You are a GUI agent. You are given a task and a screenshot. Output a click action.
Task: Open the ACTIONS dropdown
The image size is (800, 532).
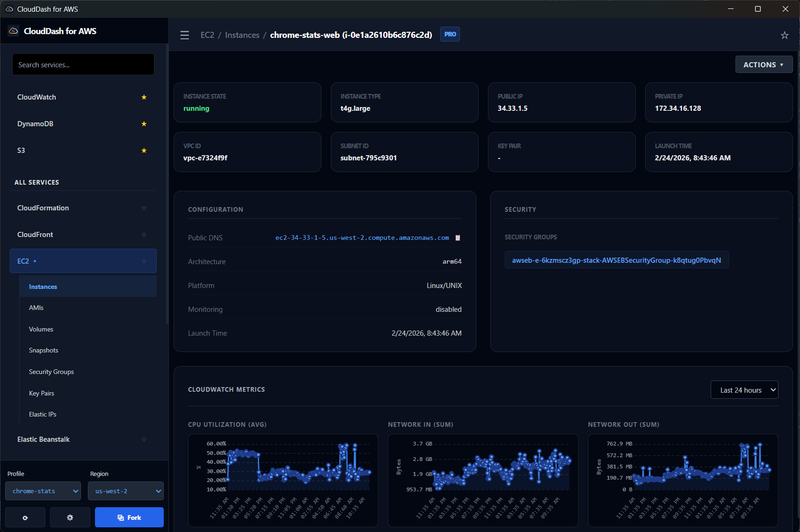(764, 64)
